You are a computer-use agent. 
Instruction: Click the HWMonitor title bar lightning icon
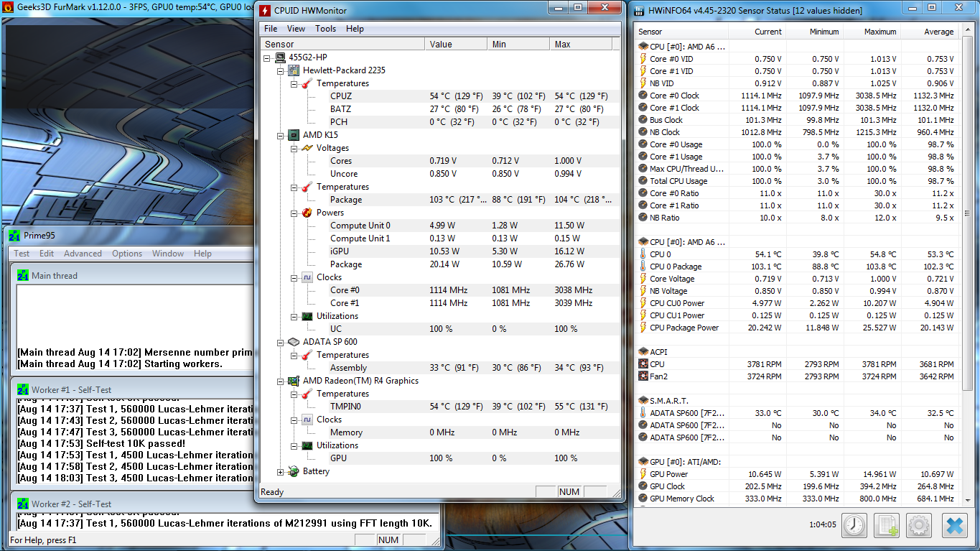click(265, 11)
